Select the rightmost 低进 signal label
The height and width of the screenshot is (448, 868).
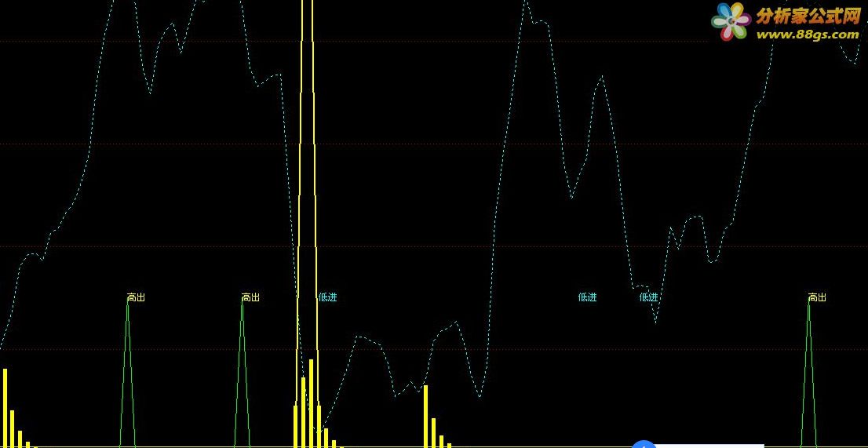click(648, 297)
